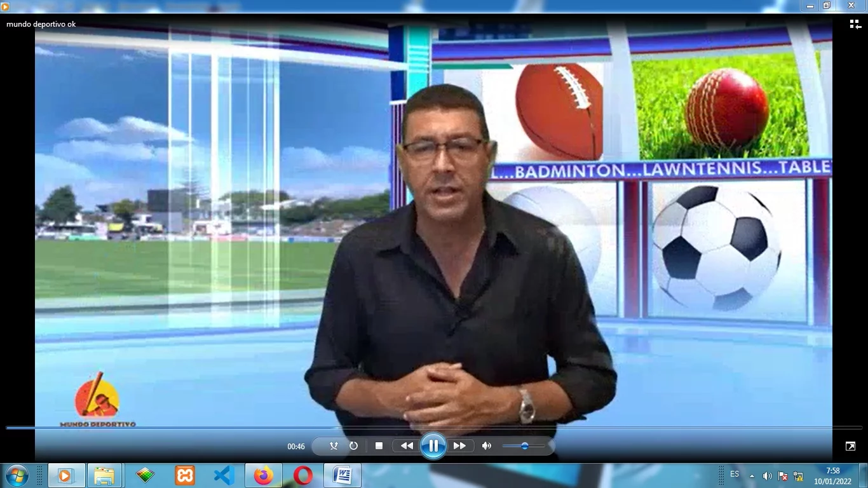Skip ahead with the fast-forward button
868x488 pixels.
pyautogui.click(x=459, y=446)
